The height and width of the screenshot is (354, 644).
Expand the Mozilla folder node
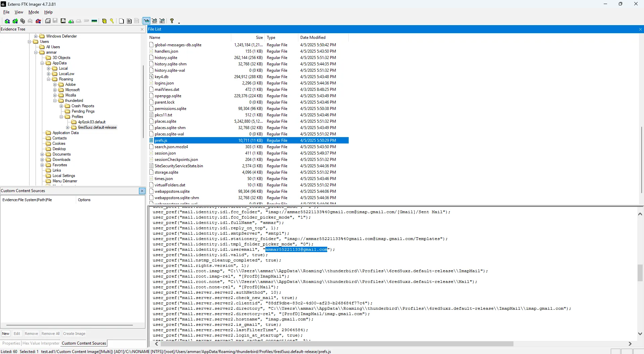(x=55, y=95)
